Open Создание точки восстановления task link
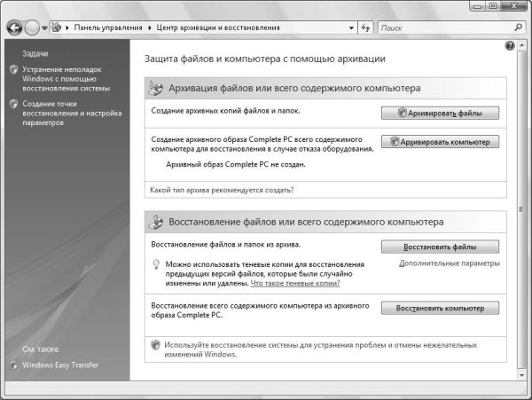 pos(72,113)
